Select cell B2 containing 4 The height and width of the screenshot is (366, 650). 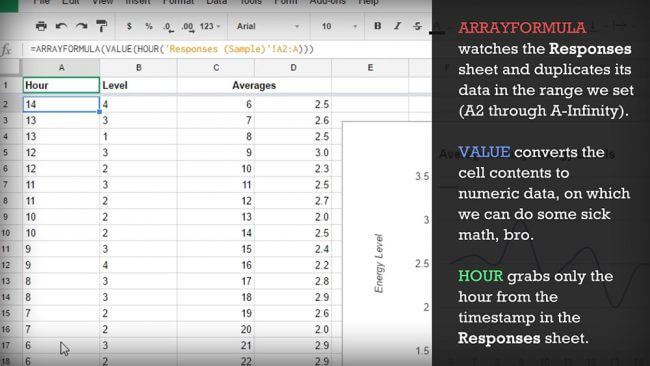pyautogui.click(x=138, y=104)
